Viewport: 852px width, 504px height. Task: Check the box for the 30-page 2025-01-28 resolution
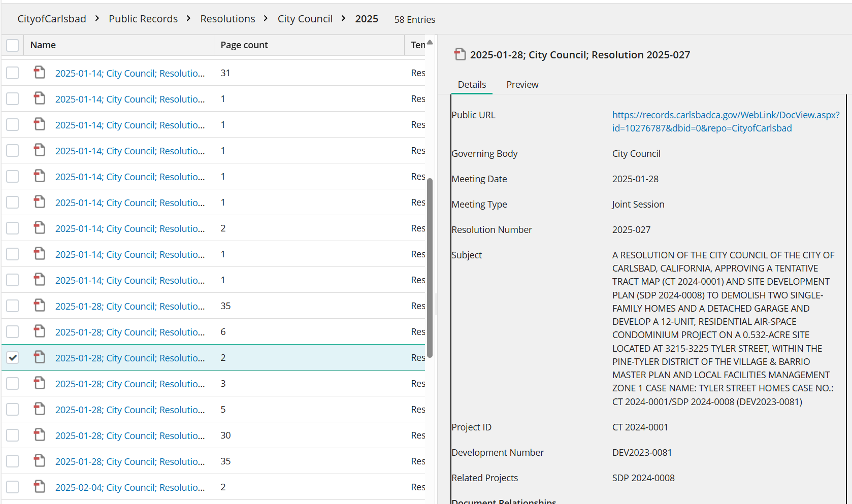pyautogui.click(x=13, y=435)
